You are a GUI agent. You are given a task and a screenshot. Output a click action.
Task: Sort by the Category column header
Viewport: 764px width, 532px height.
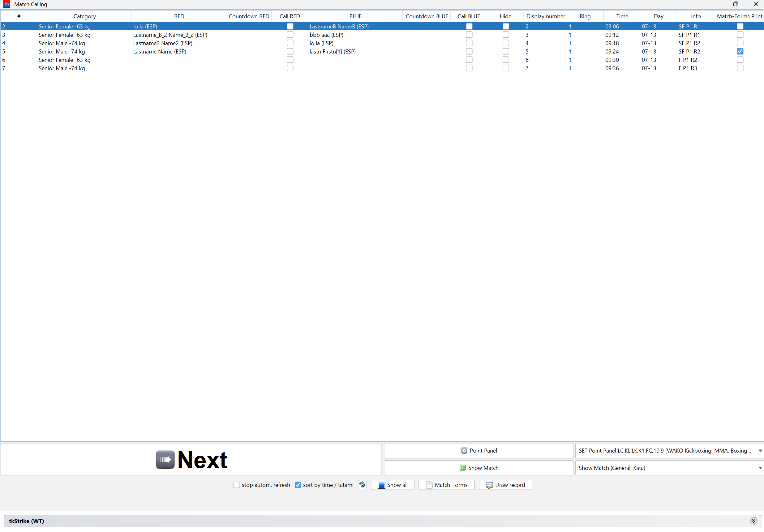[x=84, y=16]
